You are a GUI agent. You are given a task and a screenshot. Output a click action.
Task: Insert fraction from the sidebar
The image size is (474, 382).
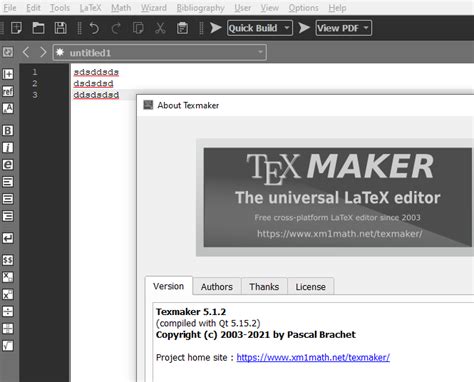(x=8, y=311)
